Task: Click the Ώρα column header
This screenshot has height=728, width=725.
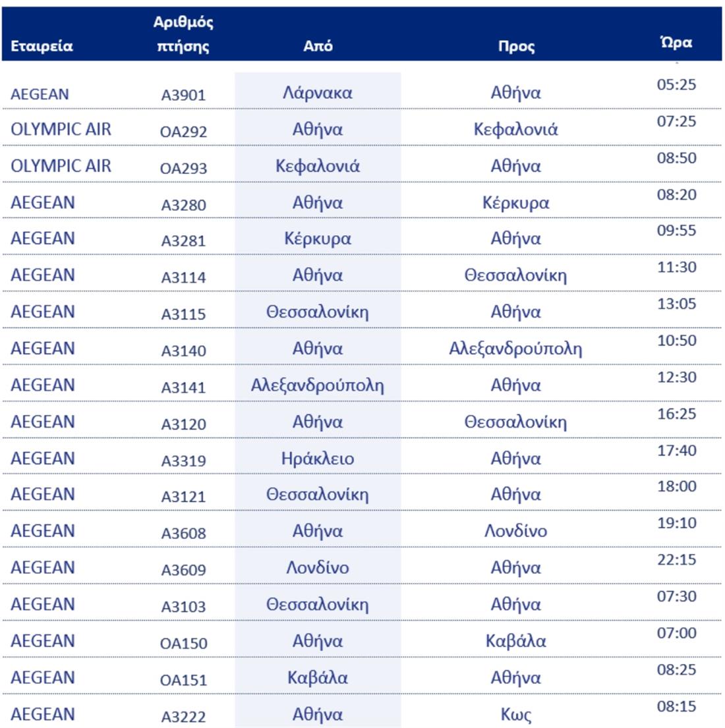Action: pos(676,43)
